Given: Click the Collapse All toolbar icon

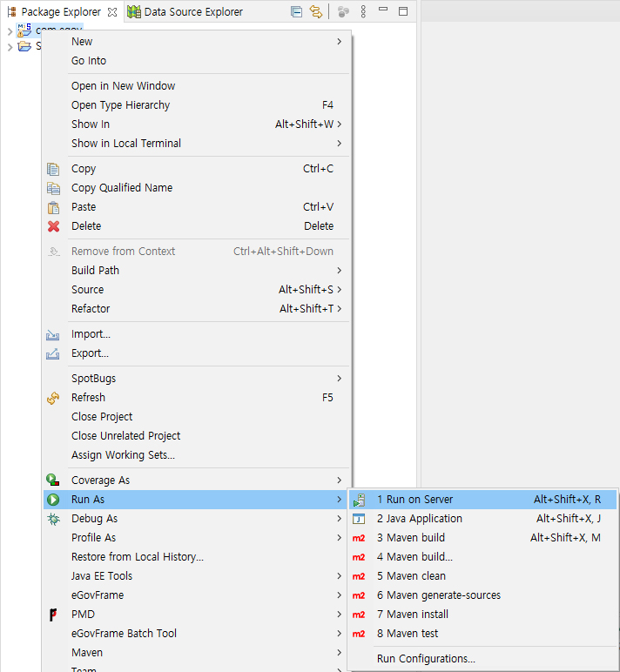Looking at the screenshot, I should point(296,12).
